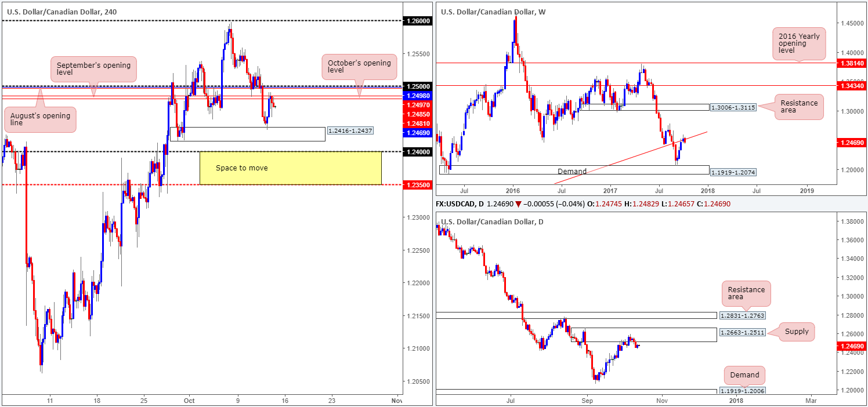The width and height of the screenshot is (868, 407).
Task: Click the 1.26000 price label
Action: point(417,20)
